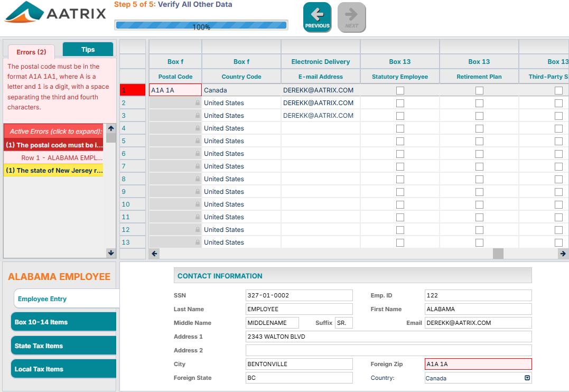Click E-mail Address column header
The height and width of the screenshot is (392, 569).
click(320, 77)
